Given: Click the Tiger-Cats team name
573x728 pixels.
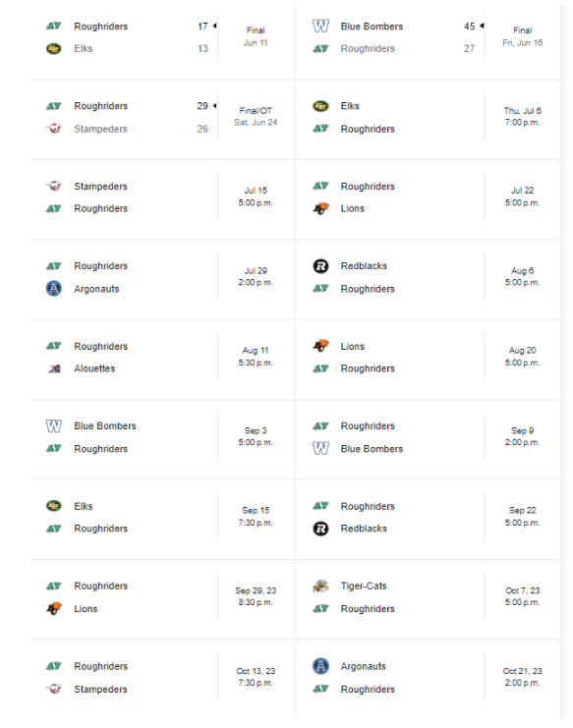Looking at the screenshot, I should pyautogui.click(x=364, y=586).
